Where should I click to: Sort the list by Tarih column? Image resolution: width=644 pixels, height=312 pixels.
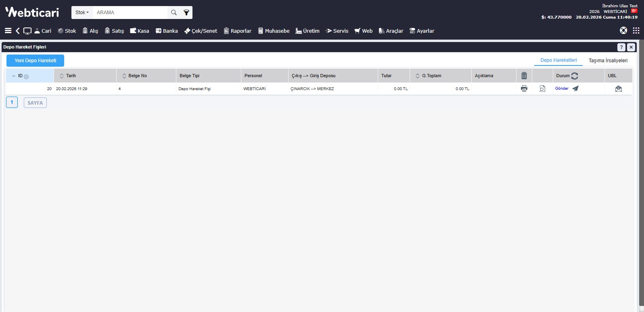tap(71, 76)
